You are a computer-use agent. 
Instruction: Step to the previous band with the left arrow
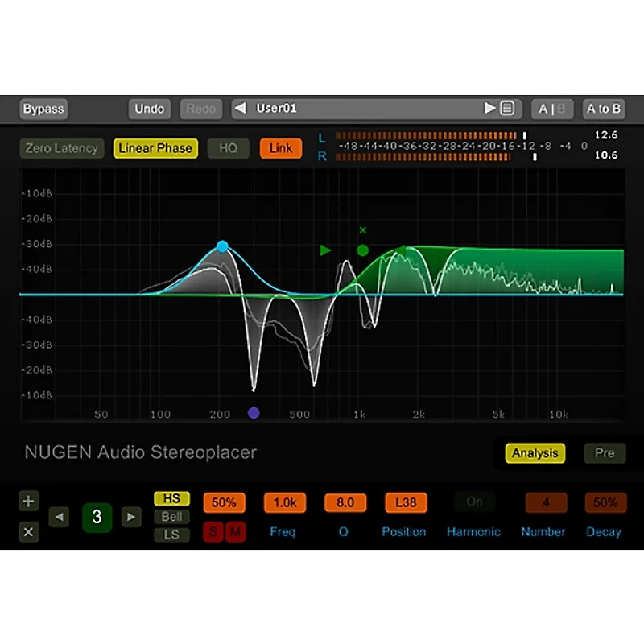(59, 517)
